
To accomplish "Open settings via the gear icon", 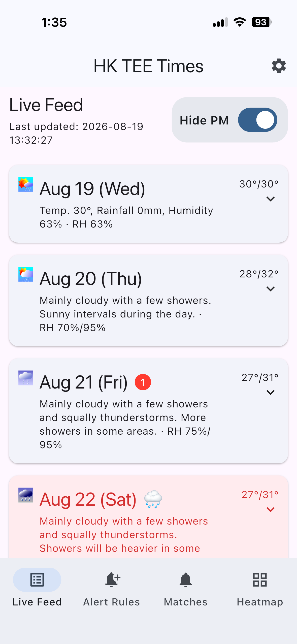I will pyautogui.click(x=279, y=66).
